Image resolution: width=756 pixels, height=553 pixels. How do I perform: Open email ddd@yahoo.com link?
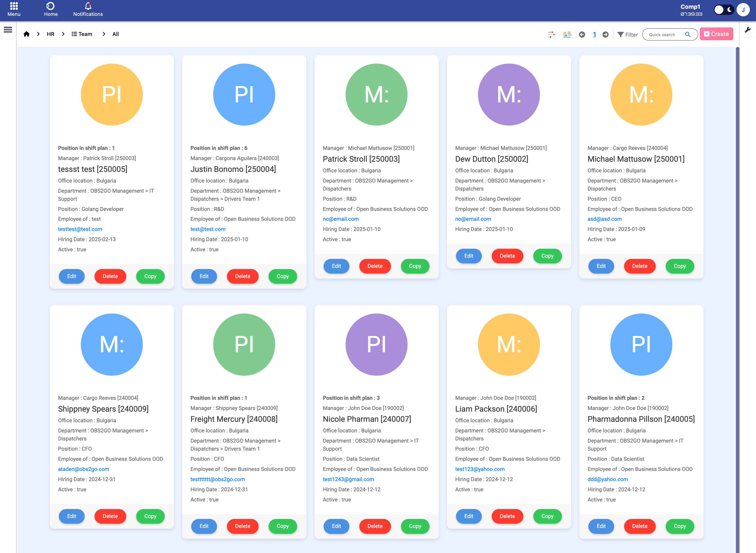pyautogui.click(x=607, y=479)
